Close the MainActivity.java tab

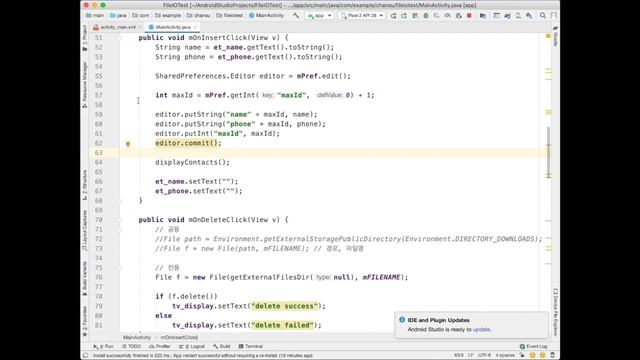point(195,27)
